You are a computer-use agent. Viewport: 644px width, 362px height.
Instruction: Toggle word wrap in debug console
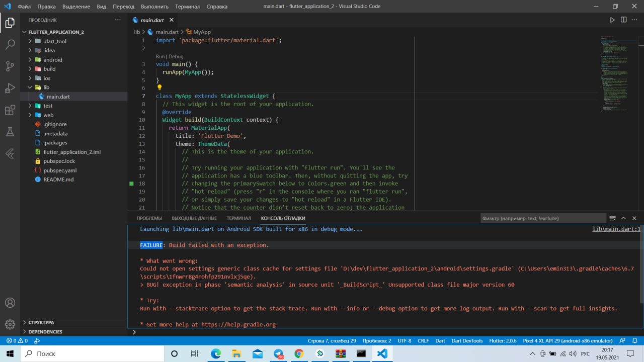point(612,218)
